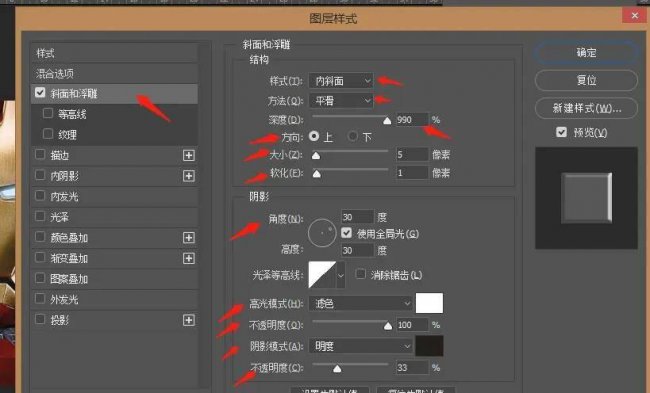
Task: Click the highlight 不透明度 slider handle
Action: pos(388,326)
